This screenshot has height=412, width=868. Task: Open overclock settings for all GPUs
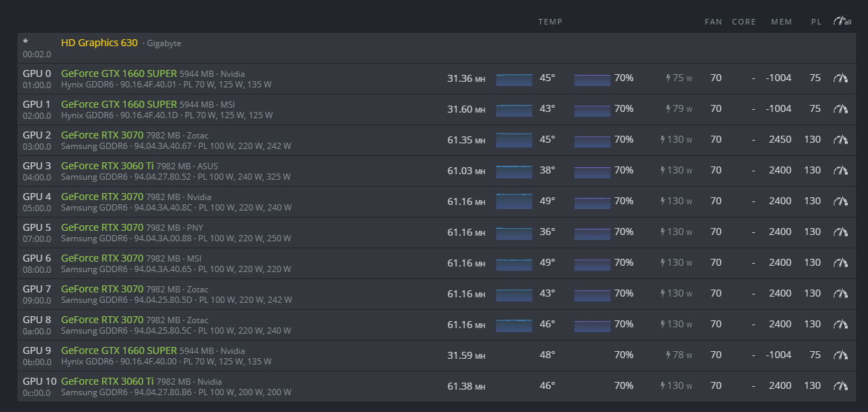(x=841, y=22)
